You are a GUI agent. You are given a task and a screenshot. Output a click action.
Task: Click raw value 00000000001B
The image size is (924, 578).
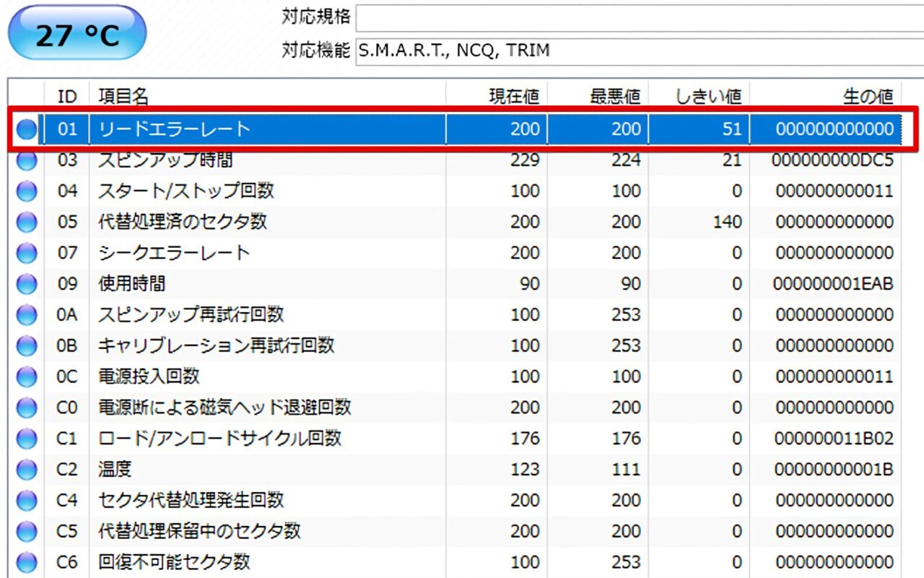coord(834,470)
